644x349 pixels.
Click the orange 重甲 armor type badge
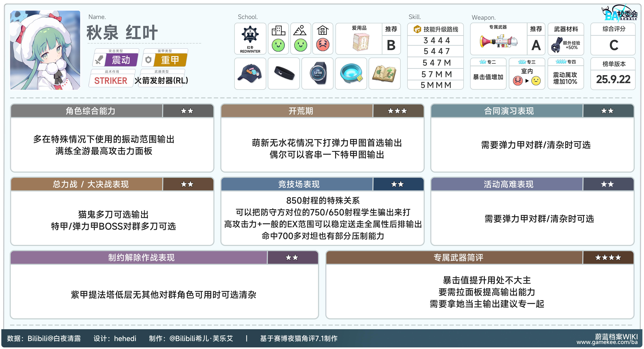click(x=170, y=60)
